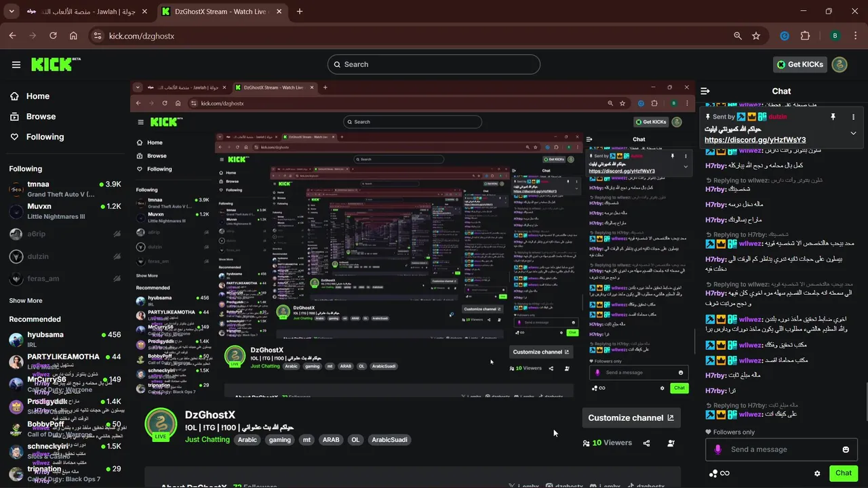Open browser extensions puzzle icon
Viewport: 868px width, 488px height.
(806, 36)
